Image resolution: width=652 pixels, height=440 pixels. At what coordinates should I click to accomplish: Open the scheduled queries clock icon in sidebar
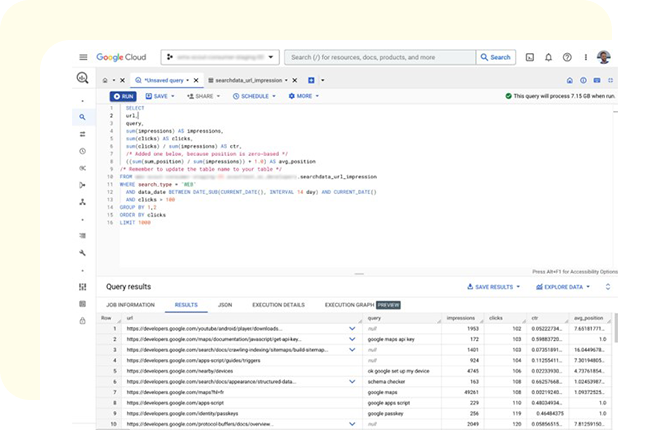point(82,151)
